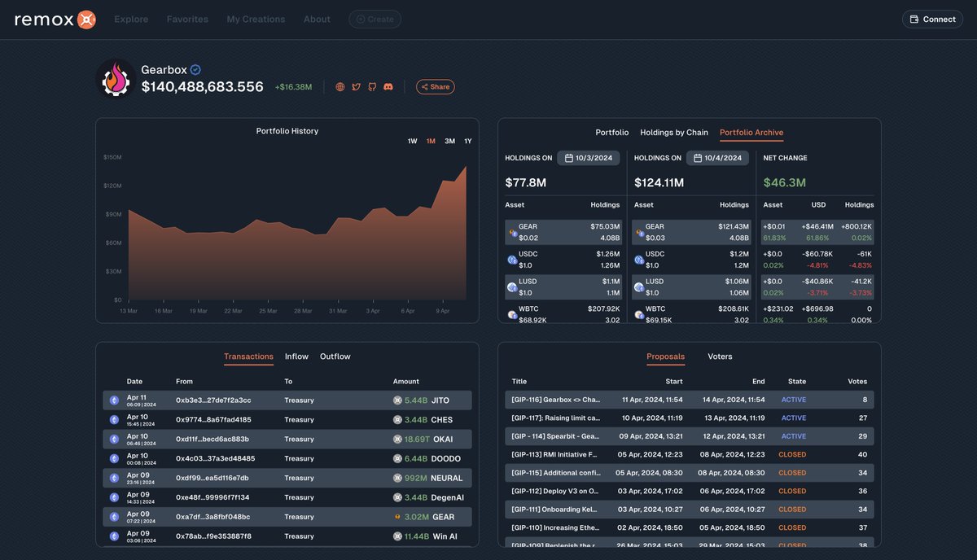Click the token icon beside 3.44B CHES

click(397, 420)
